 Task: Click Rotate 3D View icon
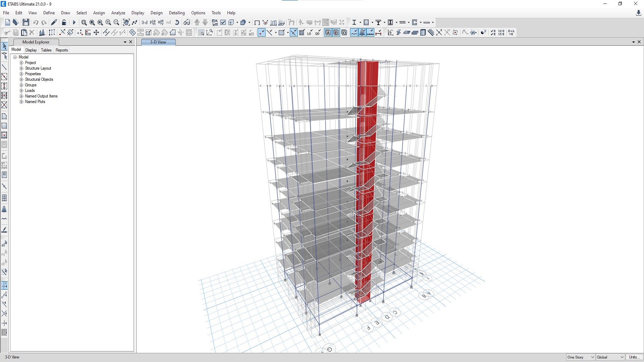(x=177, y=22)
